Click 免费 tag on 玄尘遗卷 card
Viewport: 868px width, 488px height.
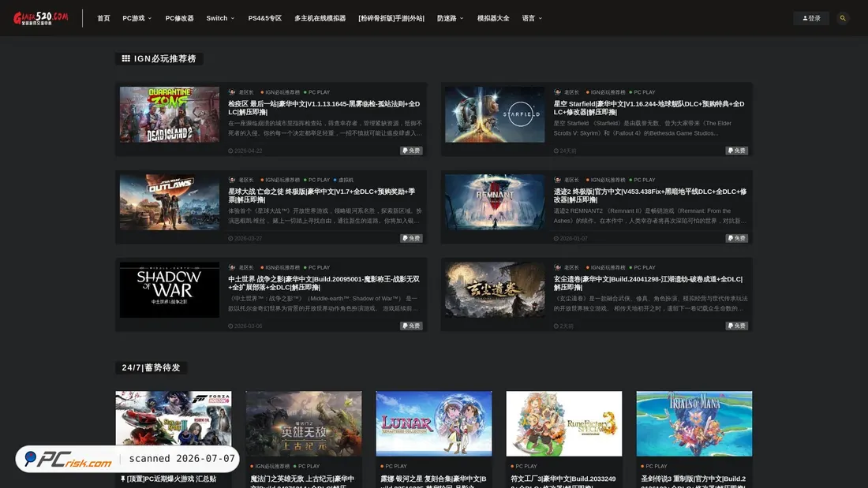(x=737, y=326)
